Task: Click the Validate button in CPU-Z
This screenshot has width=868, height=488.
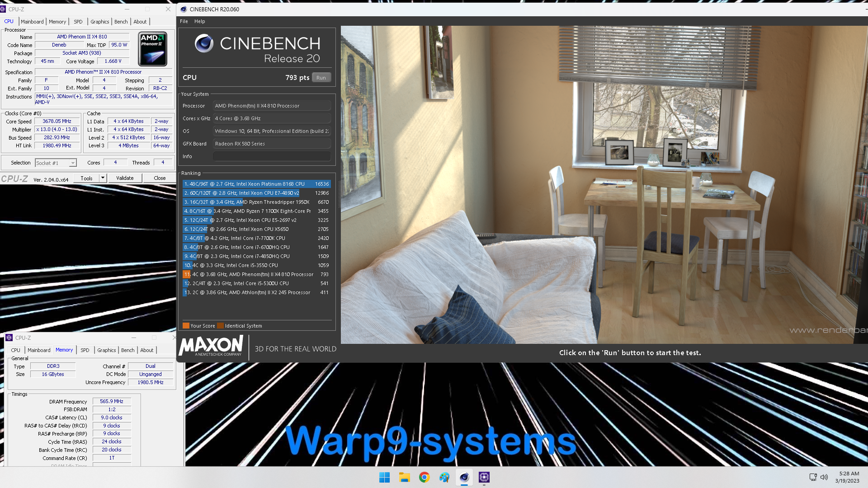Action: pyautogui.click(x=125, y=178)
